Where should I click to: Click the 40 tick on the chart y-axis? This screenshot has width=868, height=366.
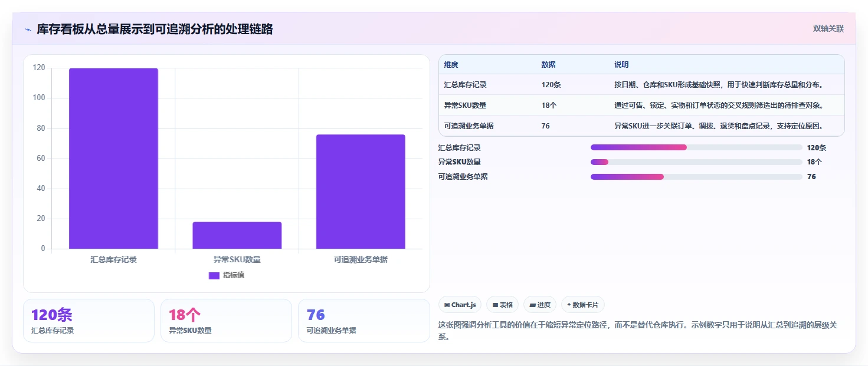tap(41, 189)
